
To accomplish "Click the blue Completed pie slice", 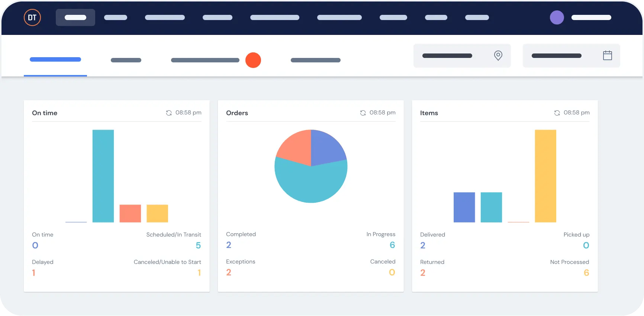I will [326, 149].
